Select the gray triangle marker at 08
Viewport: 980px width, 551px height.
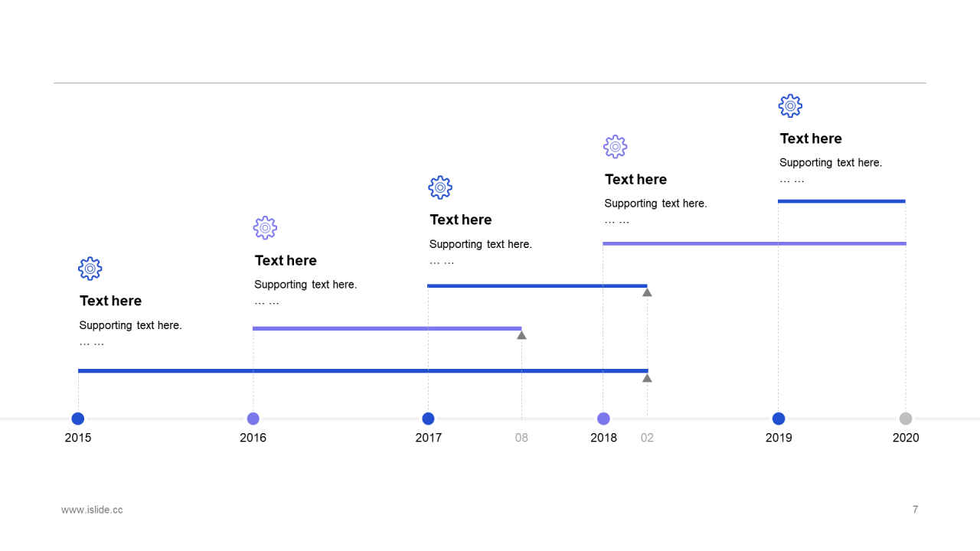point(521,335)
